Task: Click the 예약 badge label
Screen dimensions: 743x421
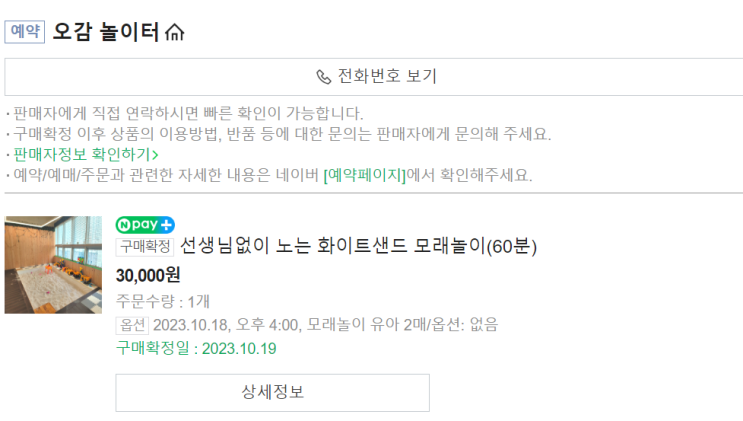Action: click(25, 32)
